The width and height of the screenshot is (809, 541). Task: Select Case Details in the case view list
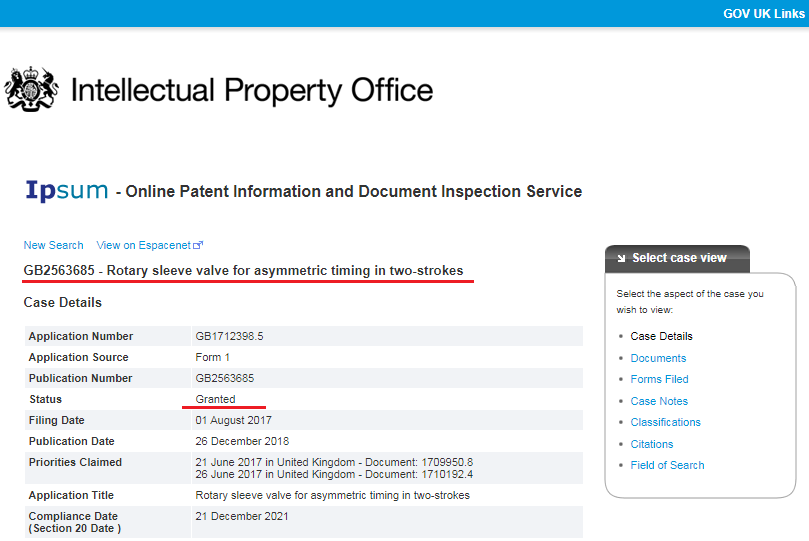(661, 336)
